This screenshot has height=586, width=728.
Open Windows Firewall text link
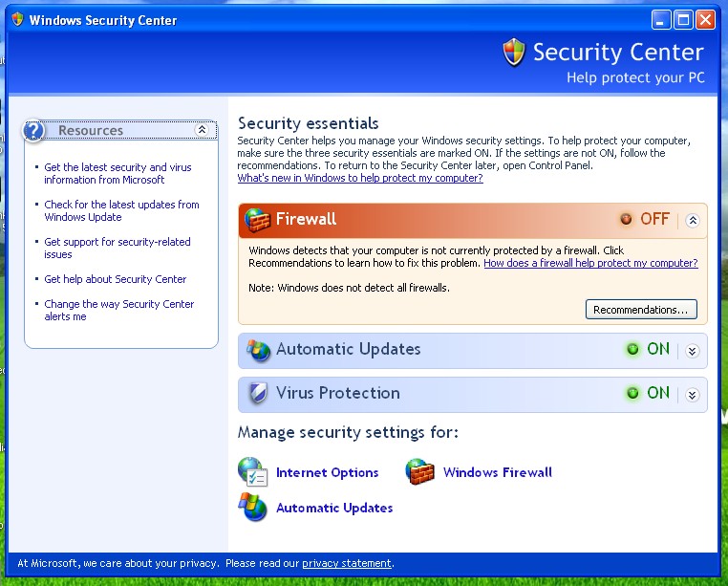[x=498, y=472]
